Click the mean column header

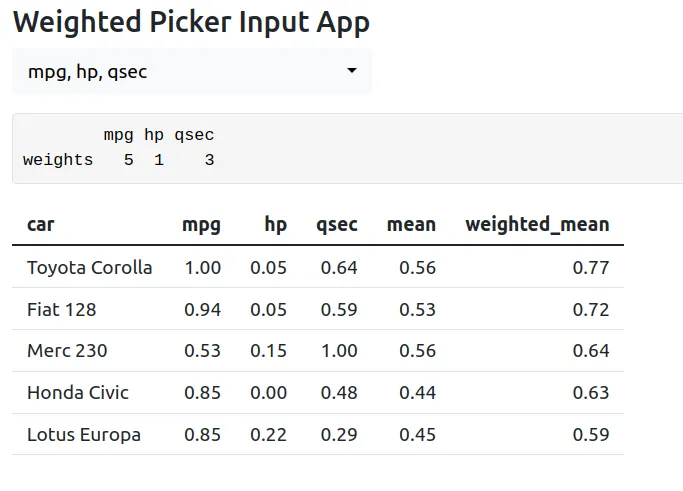[x=411, y=224]
